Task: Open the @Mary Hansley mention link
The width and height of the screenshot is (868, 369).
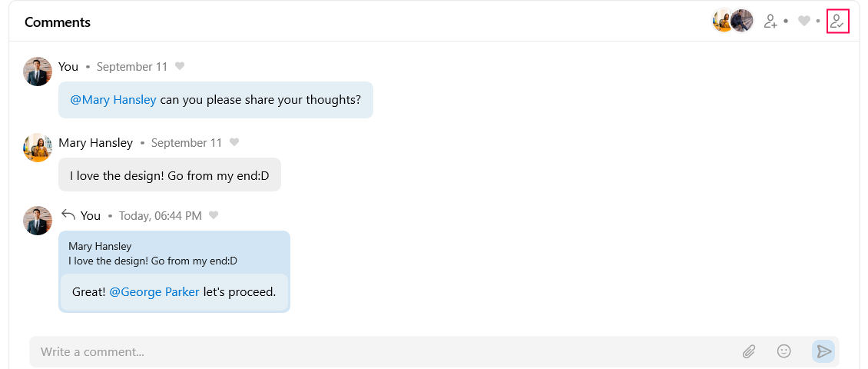Action: click(113, 100)
